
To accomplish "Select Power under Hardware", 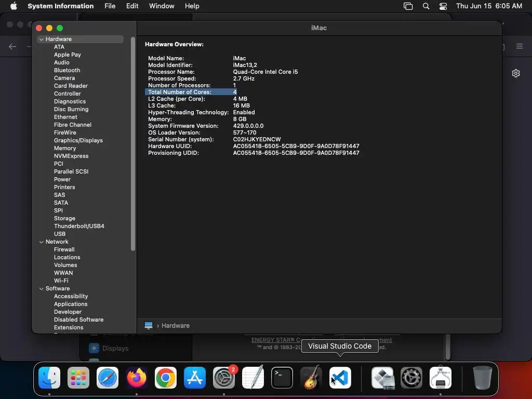I will 62,179.
